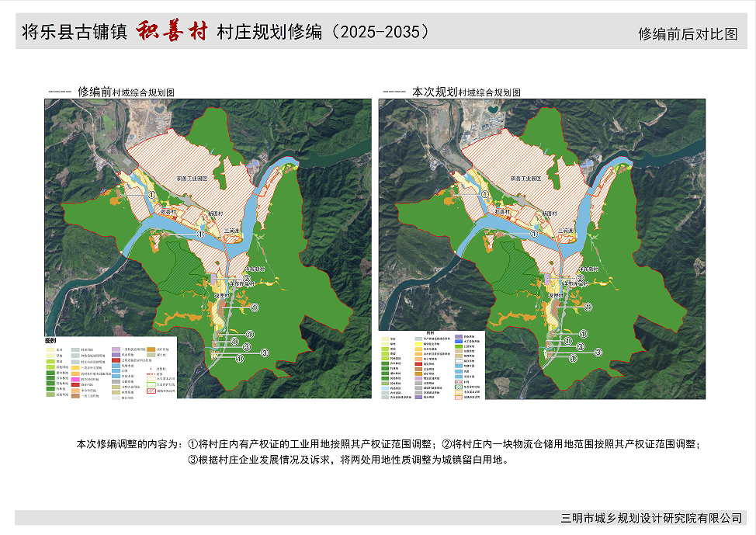Click red hatched boundary swatch in left legend

click(x=151, y=391)
